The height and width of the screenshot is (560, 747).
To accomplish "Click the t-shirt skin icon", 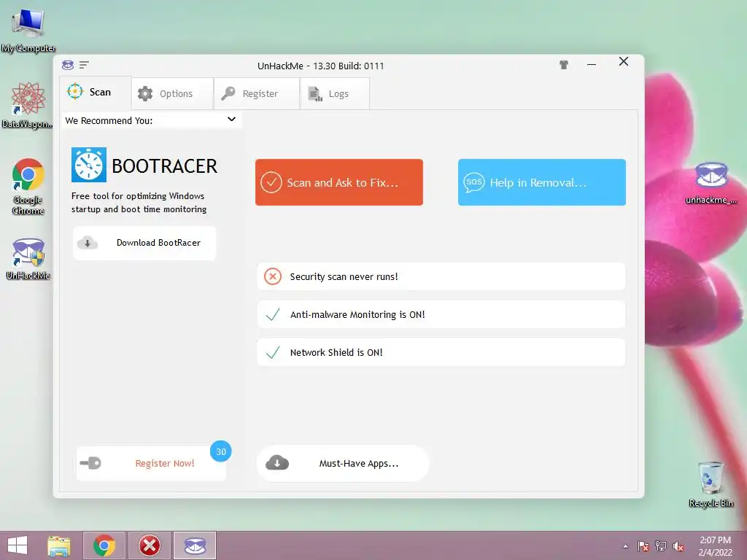I will (x=564, y=65).
